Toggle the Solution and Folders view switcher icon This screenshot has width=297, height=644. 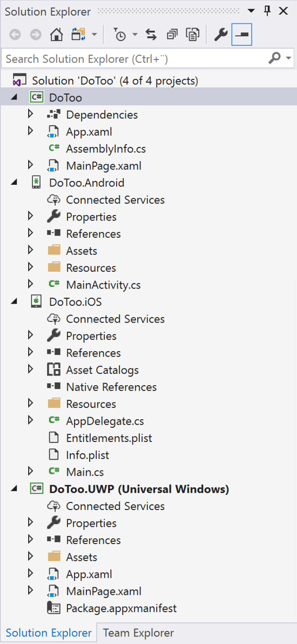[x=78, y=35]
